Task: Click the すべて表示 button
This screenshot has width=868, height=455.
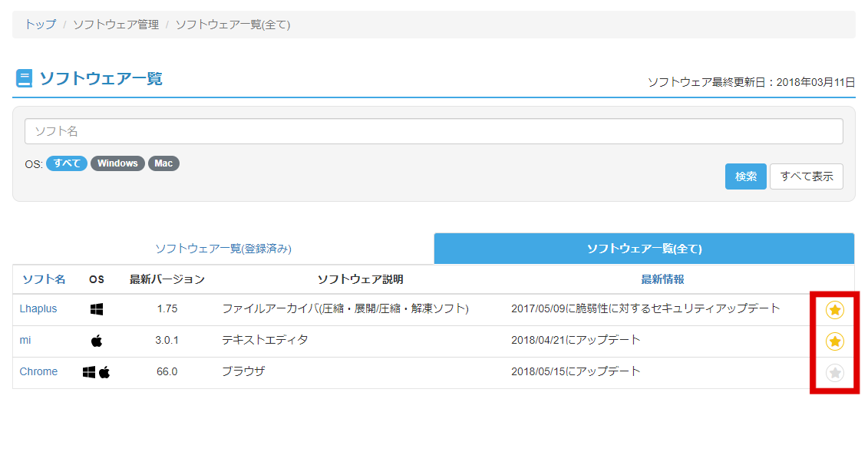Action: (807, 176)
